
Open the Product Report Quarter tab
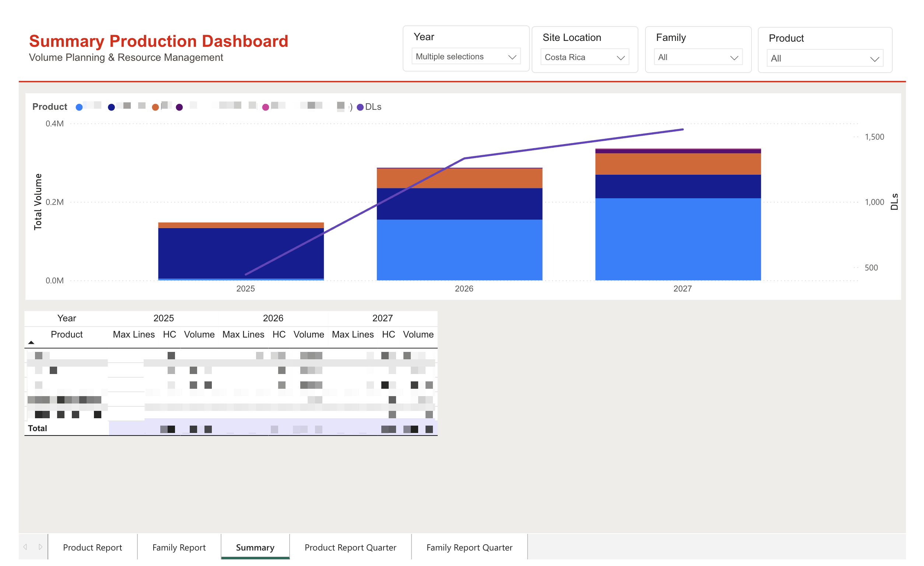[350, 547]
